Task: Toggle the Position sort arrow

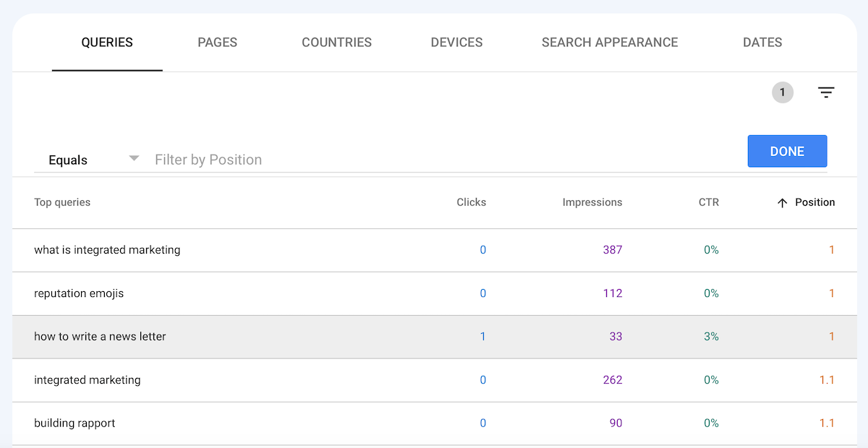Action: [x=782, y=203]
